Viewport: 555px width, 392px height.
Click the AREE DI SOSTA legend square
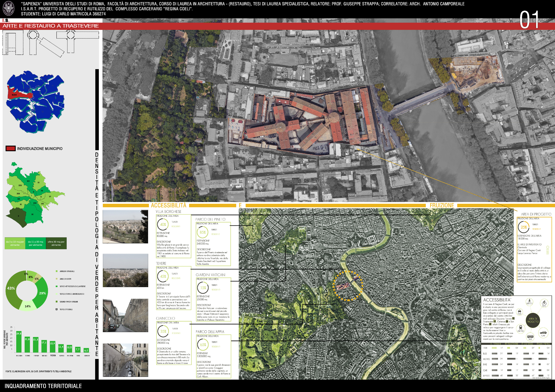pyautogui.click(x=57, y=279)
